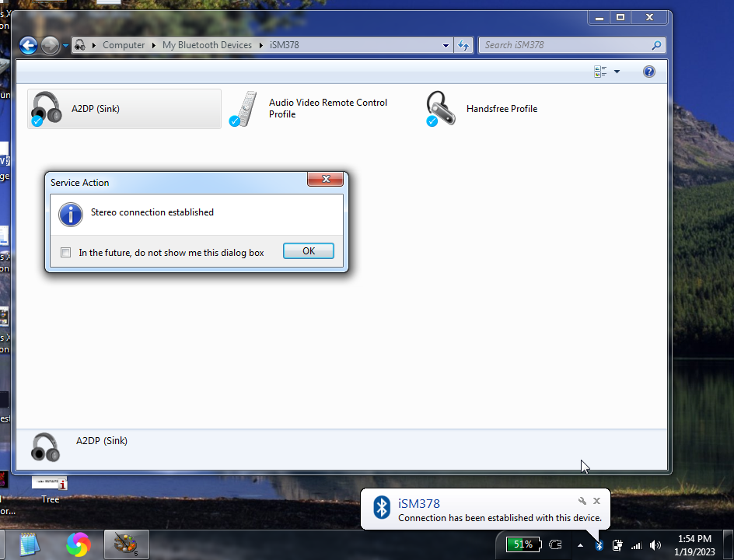734x560 pixels.
Task: Select Computer in the breadcrumb path
Action: coord(124,45)
